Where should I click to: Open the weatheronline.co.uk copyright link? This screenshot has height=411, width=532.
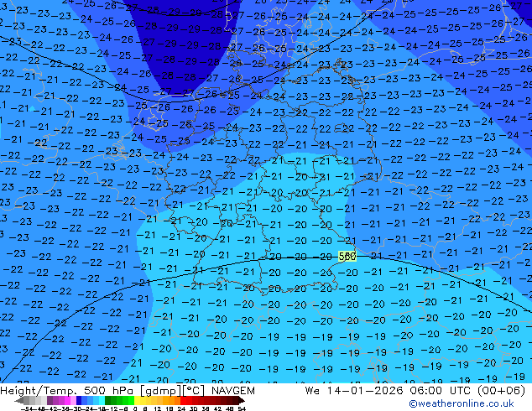[x=461, y=403]
